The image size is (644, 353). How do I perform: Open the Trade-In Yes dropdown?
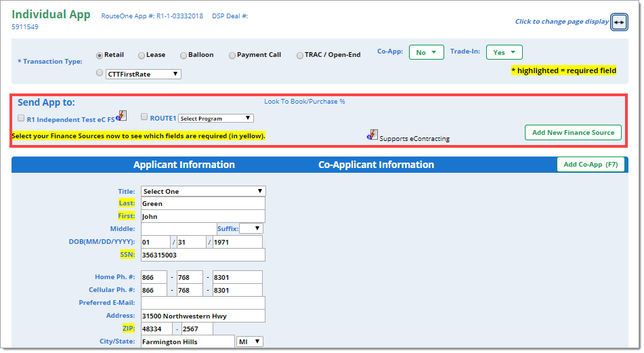[504, 52]
